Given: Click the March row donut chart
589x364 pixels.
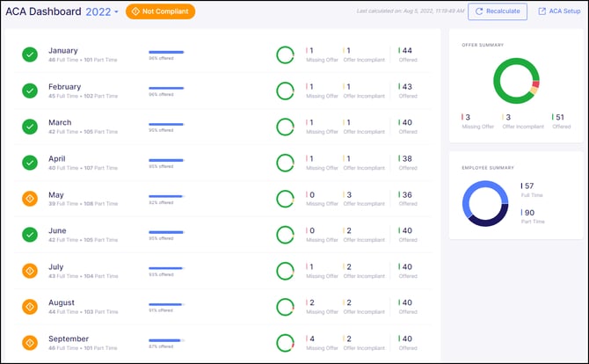Looking at the screenshot, I should coord(285,127).
